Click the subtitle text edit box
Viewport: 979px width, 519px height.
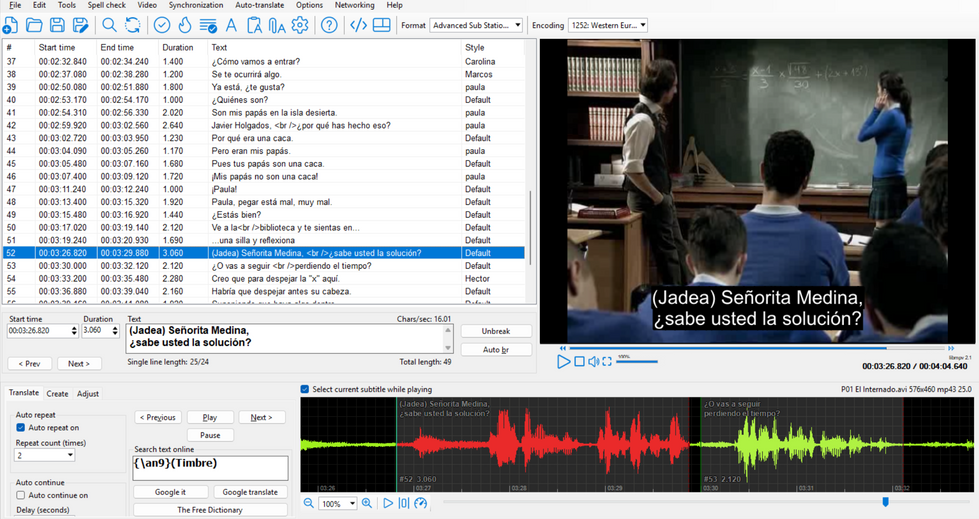tap(289, 339)
